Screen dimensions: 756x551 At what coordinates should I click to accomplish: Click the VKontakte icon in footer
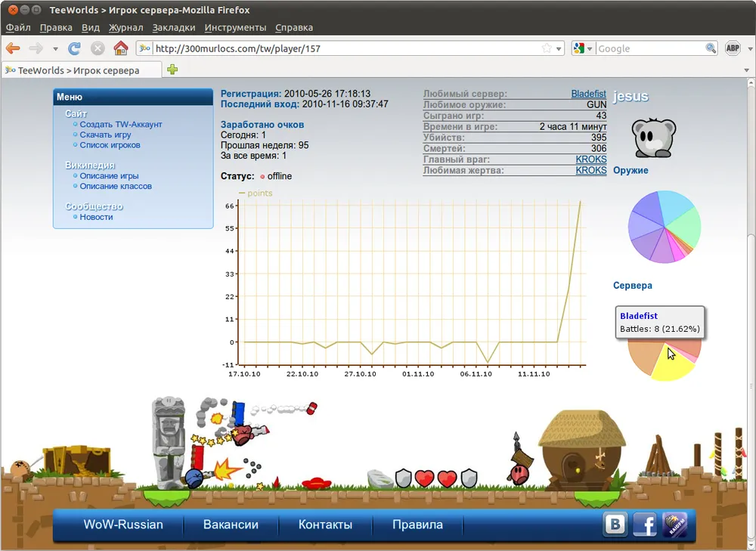(x=615, y=524)
